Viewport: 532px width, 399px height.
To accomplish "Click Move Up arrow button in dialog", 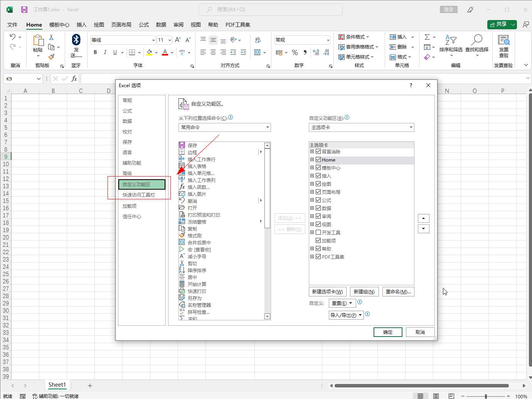I will click(x=424, y=218).
